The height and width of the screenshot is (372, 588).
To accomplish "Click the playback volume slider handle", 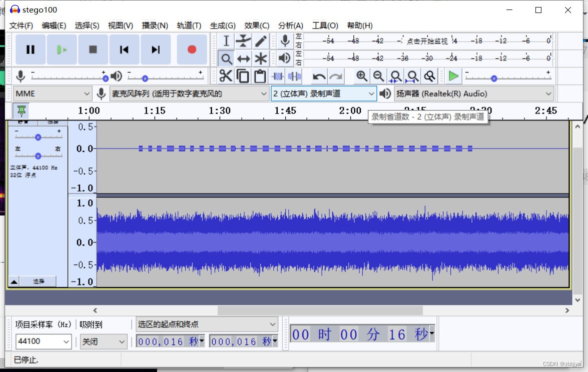I will pyautogui.click(x=145, y=78).
